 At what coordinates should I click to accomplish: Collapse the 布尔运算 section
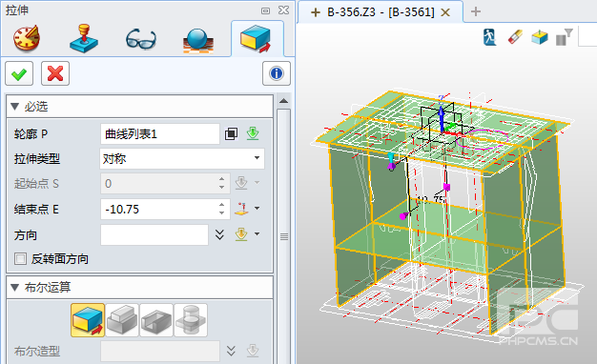pyautogui.click(x=15, y=287)
